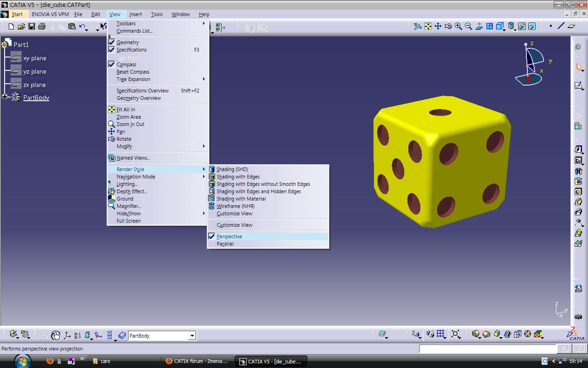This screenshot has width=588, height=368.
Task: Choose Commands List... from View menu
Action: click(x=158, y=31)
